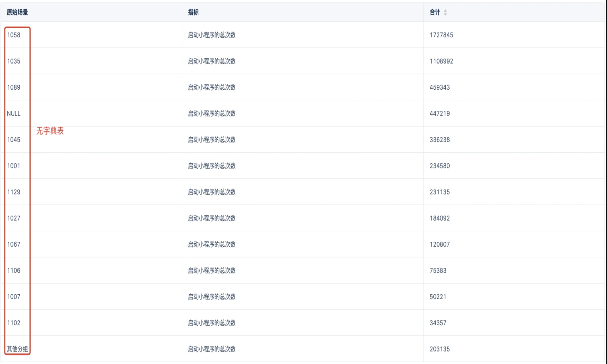Click the 无字典表 red annotation
The width and height of the screenshot is (607, 364).
[50, 131]
